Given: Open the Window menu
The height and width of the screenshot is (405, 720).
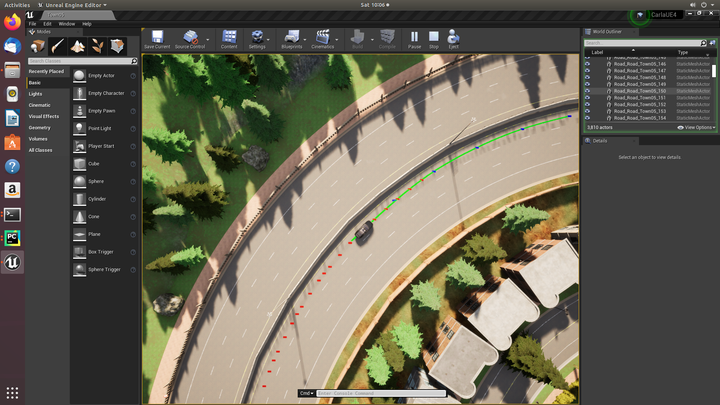Looking at the screenshot, I should coord(67,24).
